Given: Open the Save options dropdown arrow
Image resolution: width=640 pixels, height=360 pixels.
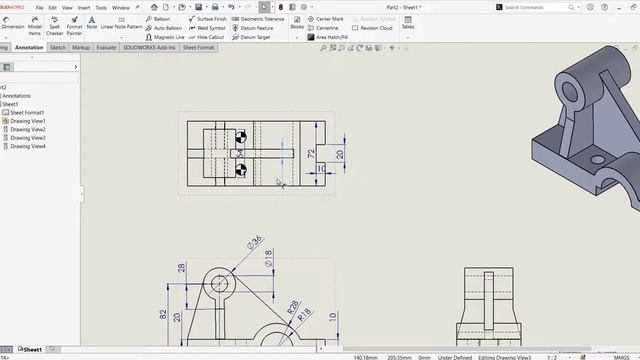Looking at the screenshot, I should click(x=206, y=7).
